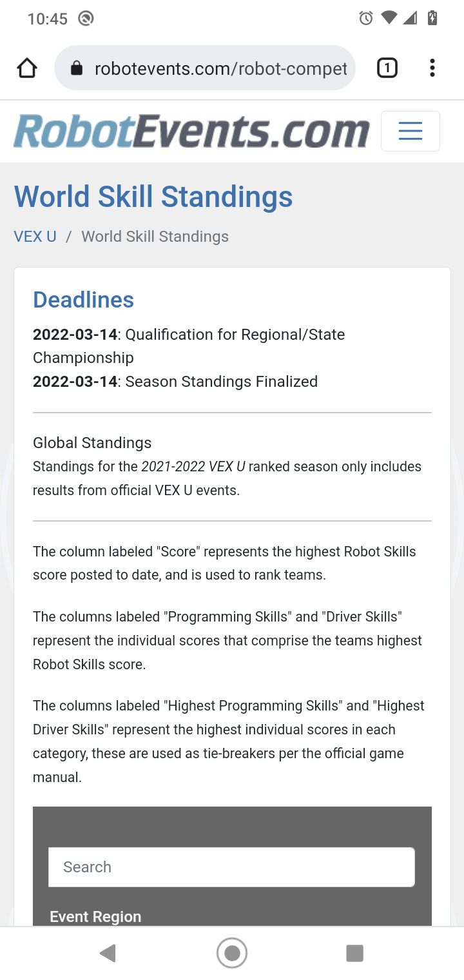464x980 pixels.
Task: Tap the Deadlines section heading
Action: click(84, 300)
